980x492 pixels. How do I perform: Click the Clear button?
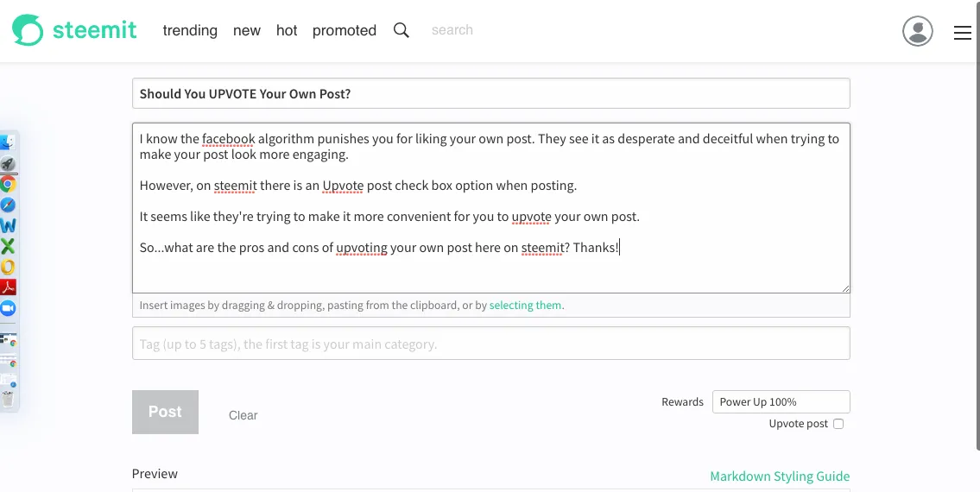[243, 415]
